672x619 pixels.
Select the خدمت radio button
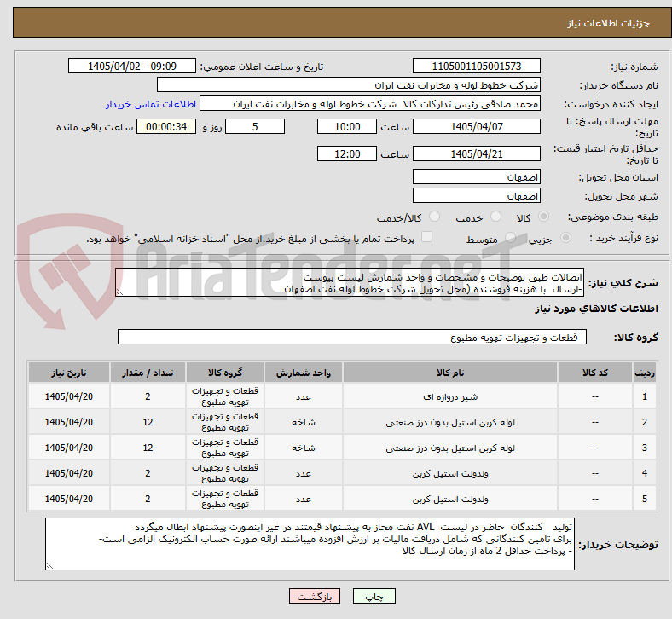(x=495, y=217)
